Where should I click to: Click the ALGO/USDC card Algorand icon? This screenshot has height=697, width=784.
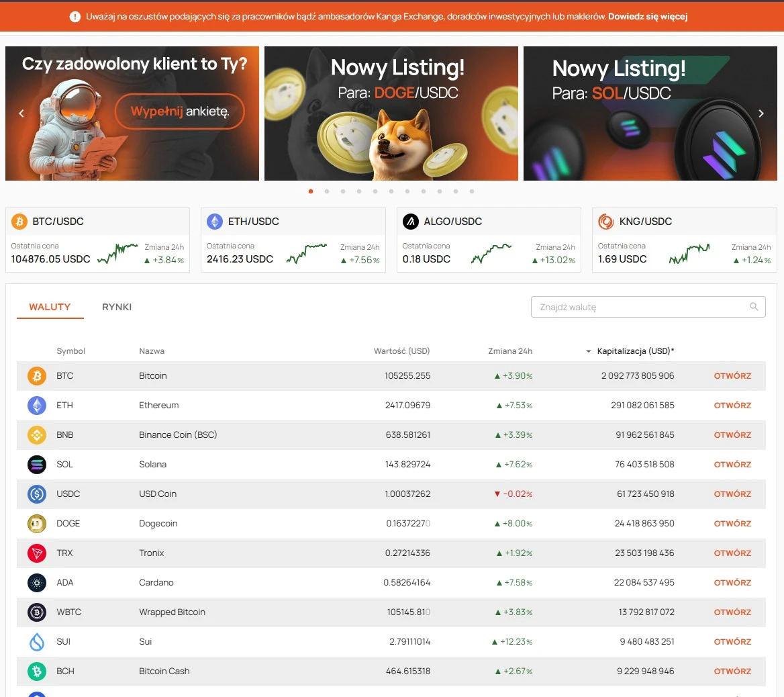411,221
